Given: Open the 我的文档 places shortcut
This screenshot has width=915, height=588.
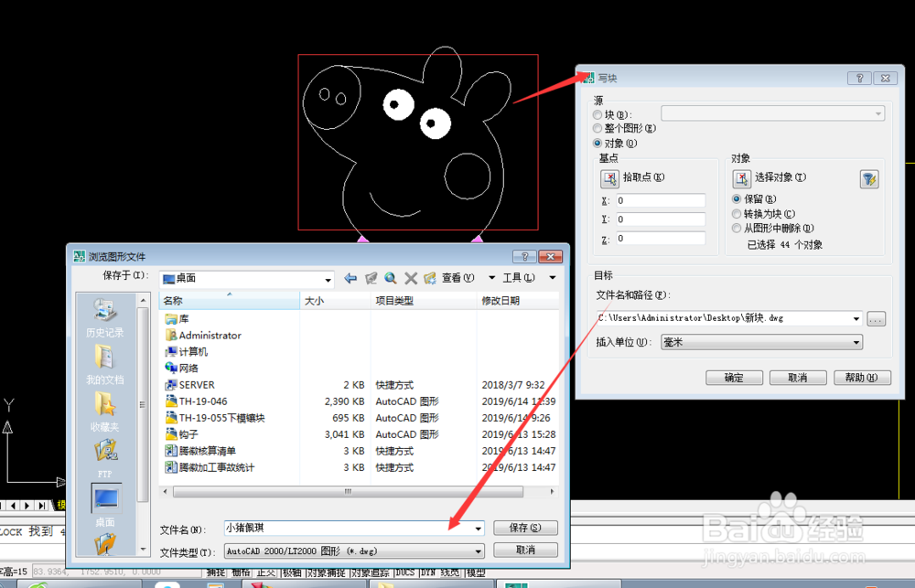Looking at the screenshot, I should [104, 365].
